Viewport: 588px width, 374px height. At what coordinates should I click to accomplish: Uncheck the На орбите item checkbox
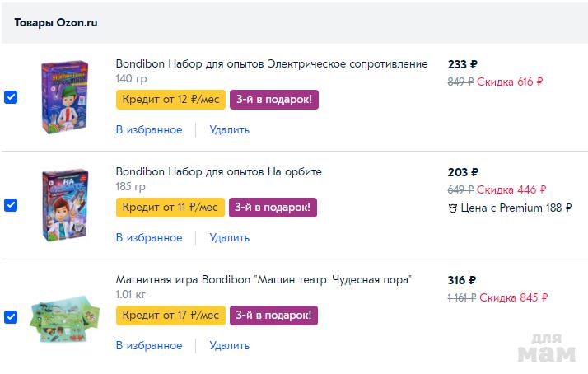click(11, 205)
